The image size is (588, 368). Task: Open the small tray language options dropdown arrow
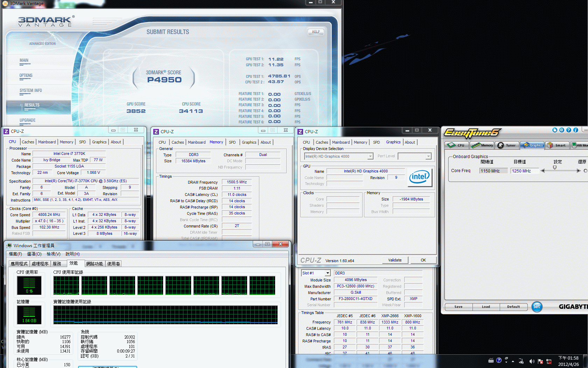point(506,362)
